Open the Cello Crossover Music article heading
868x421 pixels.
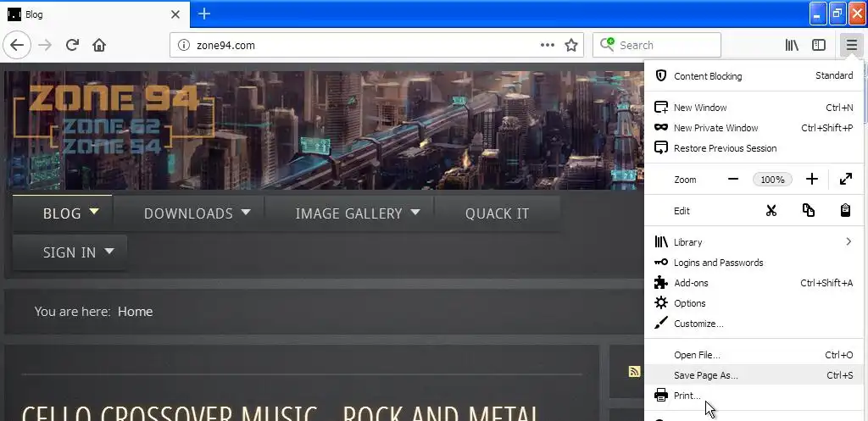[280, 413]
